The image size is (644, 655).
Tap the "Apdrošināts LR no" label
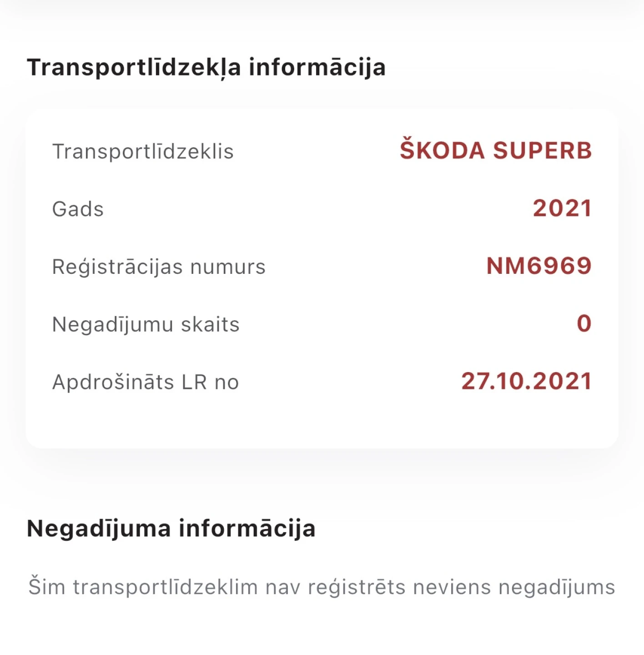pyautogui.click(x=146, y=382)
